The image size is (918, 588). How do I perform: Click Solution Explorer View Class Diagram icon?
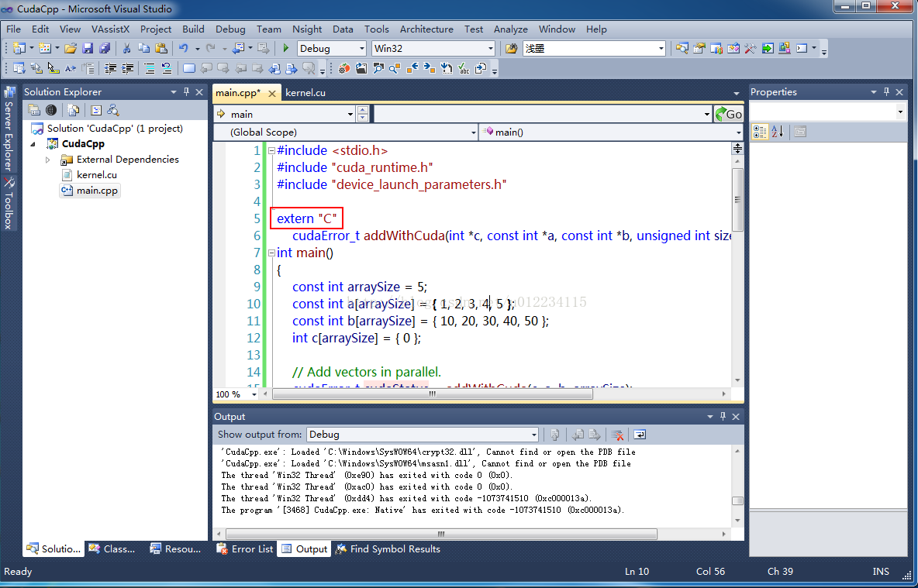113,110
